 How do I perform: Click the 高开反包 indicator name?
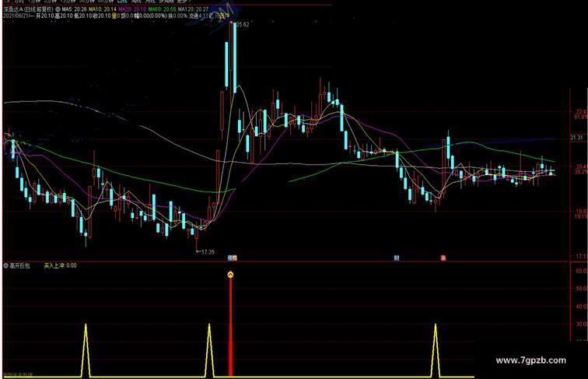point(20,265)
